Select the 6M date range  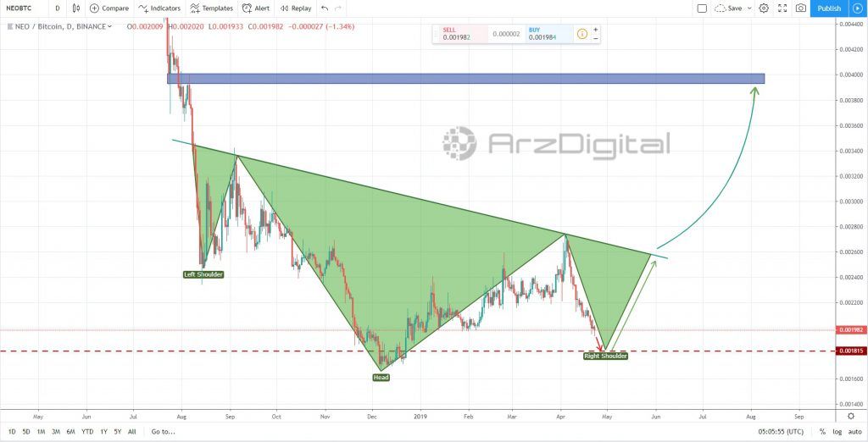68,431
